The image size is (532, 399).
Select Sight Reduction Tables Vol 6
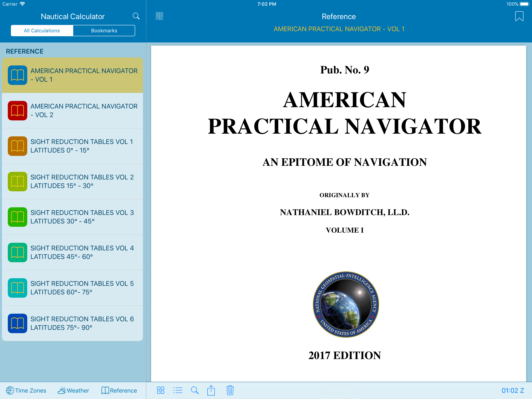tap(72, 323)
